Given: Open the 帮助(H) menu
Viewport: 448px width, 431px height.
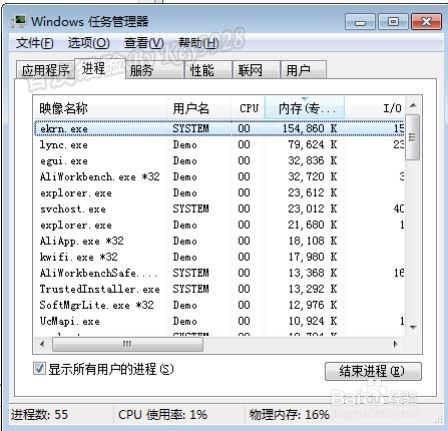Looking at the screenshot, I should tap(199, 43).
